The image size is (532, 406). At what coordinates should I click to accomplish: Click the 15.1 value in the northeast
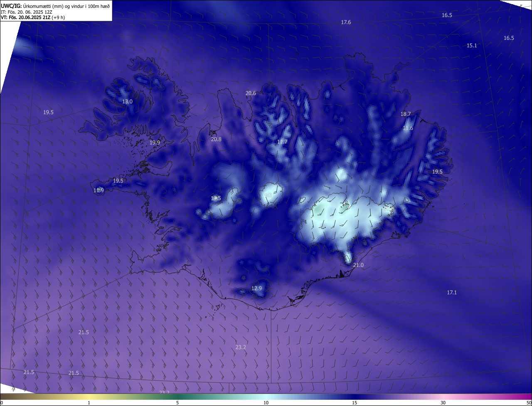472,46
